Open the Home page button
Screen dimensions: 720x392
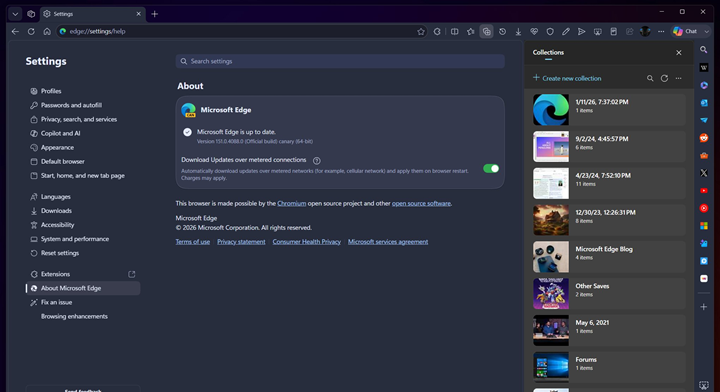(x=47, y=31)
